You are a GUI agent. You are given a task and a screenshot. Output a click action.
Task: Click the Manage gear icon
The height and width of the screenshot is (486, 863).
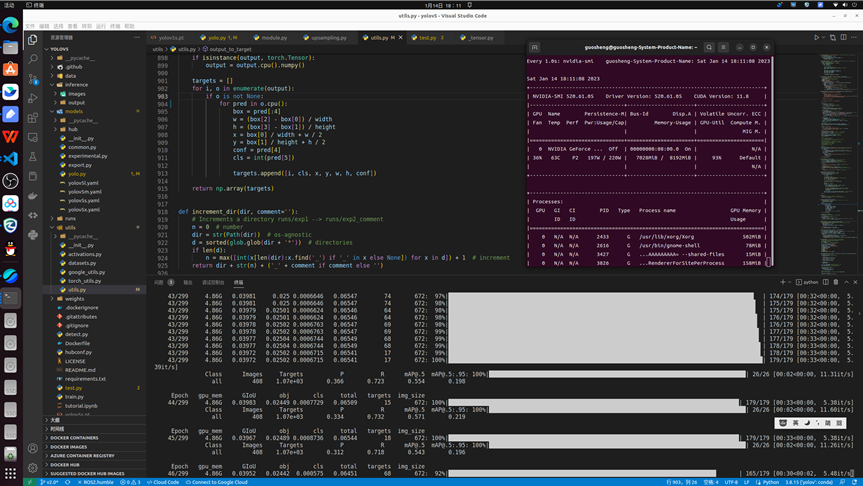point(33,467)
